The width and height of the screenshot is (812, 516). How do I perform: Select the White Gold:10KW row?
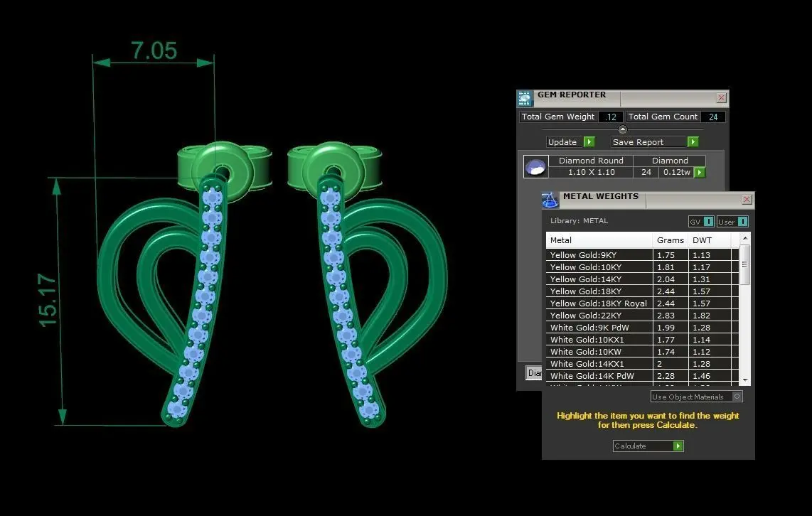pos(642,352)
